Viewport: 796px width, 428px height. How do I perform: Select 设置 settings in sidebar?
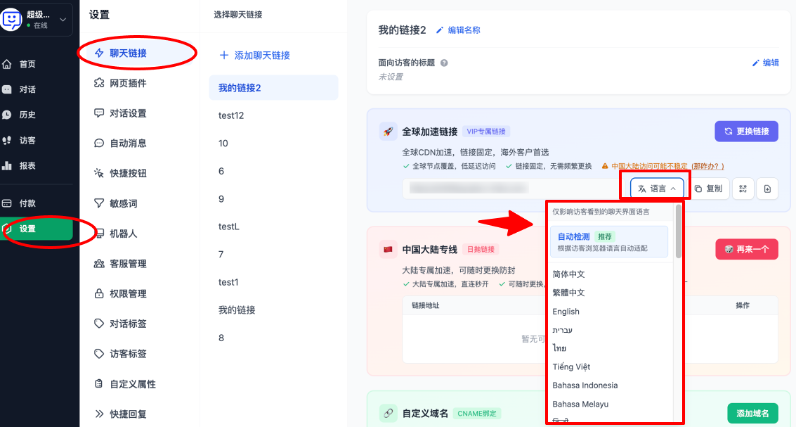(37, 229)
